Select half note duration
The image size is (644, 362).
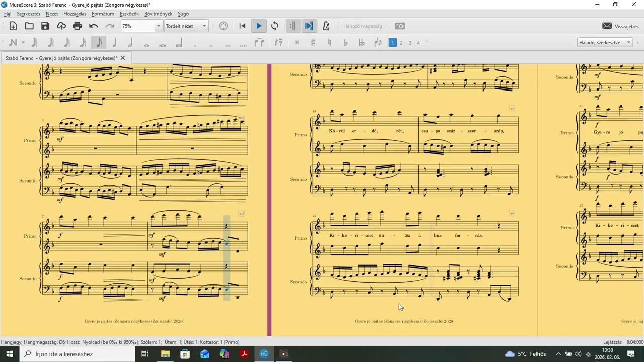click(131, 43)
